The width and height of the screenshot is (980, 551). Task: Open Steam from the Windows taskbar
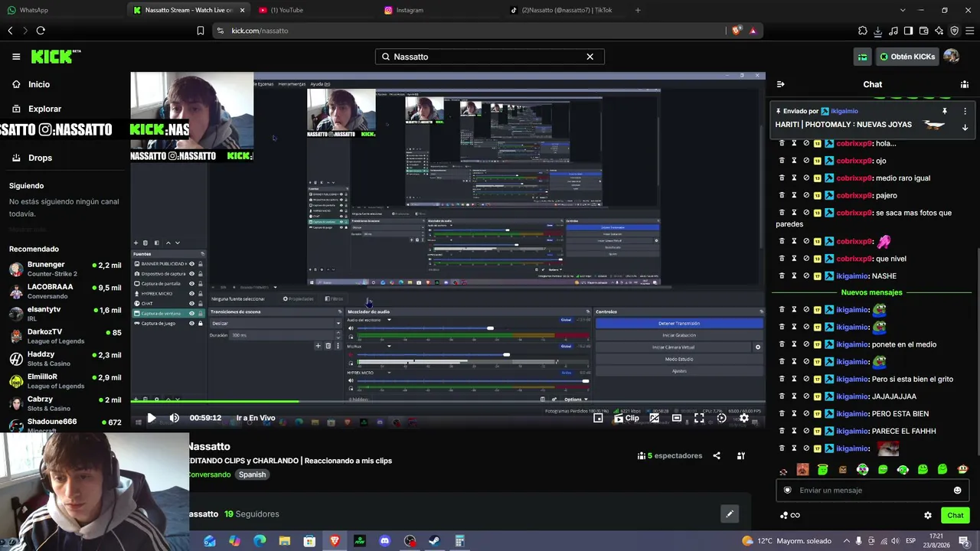click(435, 541)
